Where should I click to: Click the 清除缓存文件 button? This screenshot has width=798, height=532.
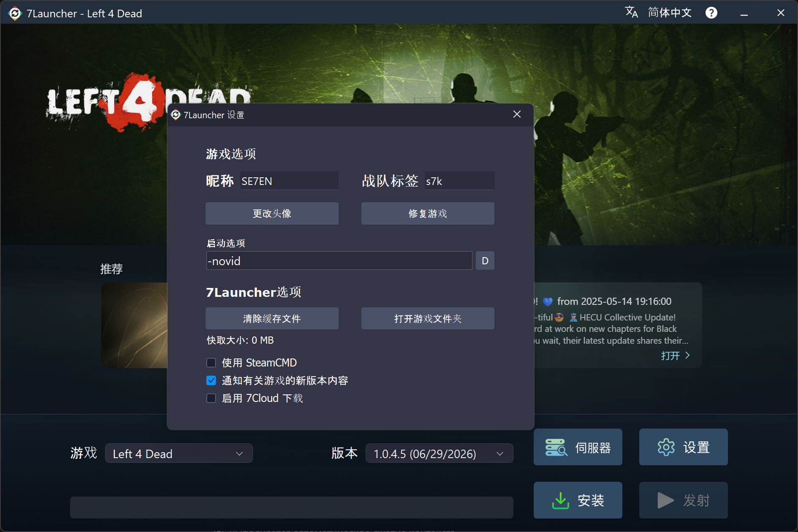pyautogui.click(x=272, y=318)
